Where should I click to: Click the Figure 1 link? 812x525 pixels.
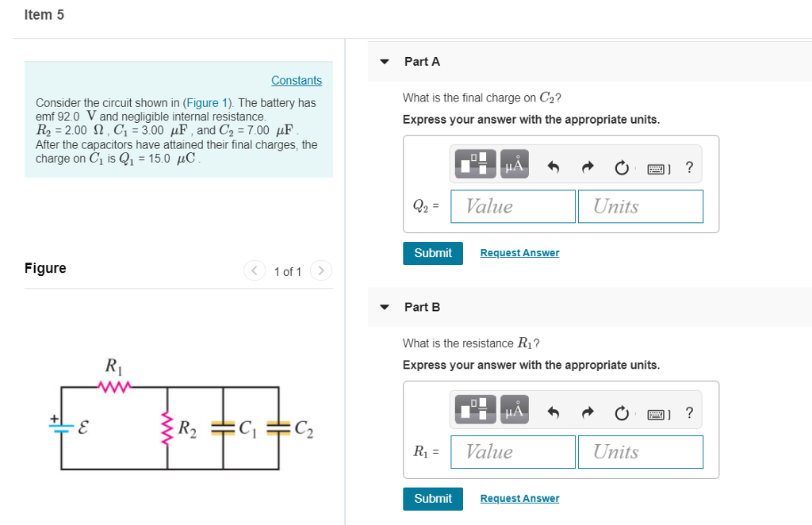click(209, 102)
